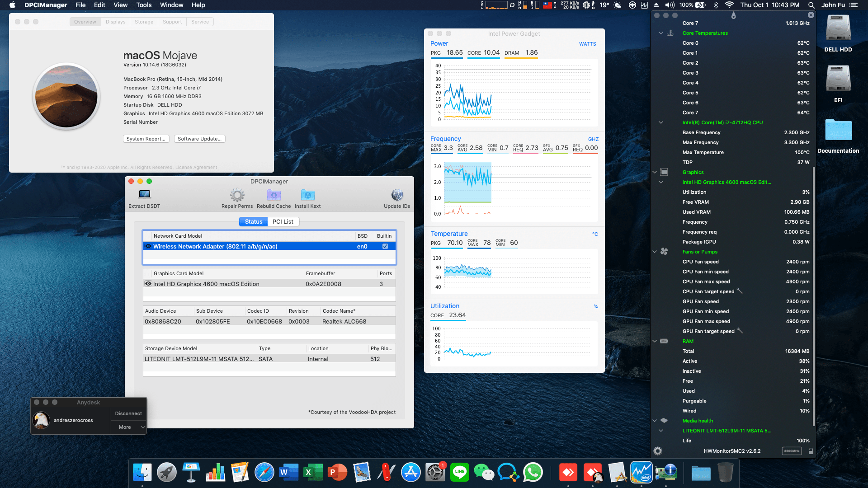Collapse the RAM section
This screenshot has width=868, height=488.
click(x=655, y=341)
